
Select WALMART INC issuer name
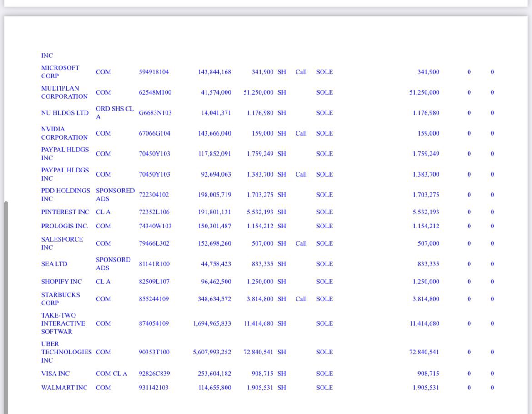[64, 388]
